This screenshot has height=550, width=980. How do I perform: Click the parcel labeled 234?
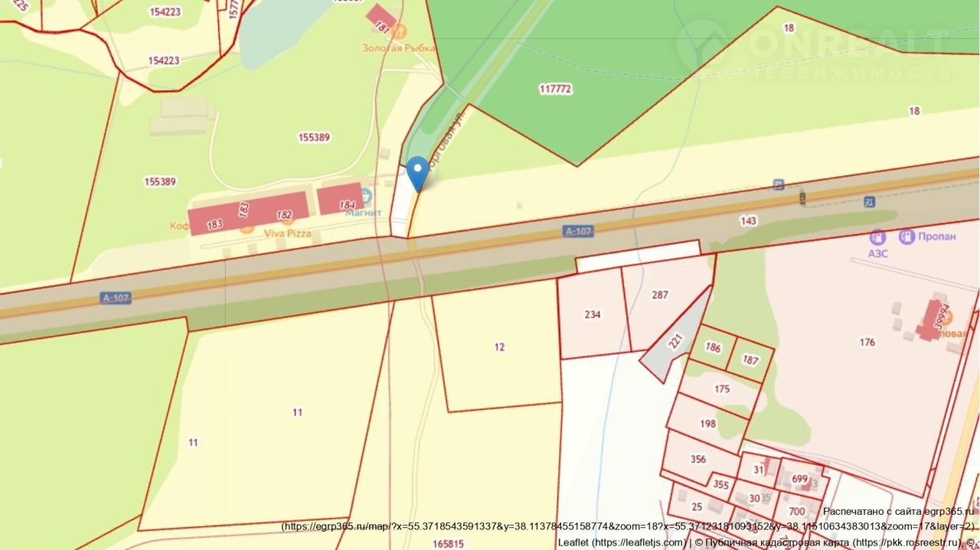(592, 314)
